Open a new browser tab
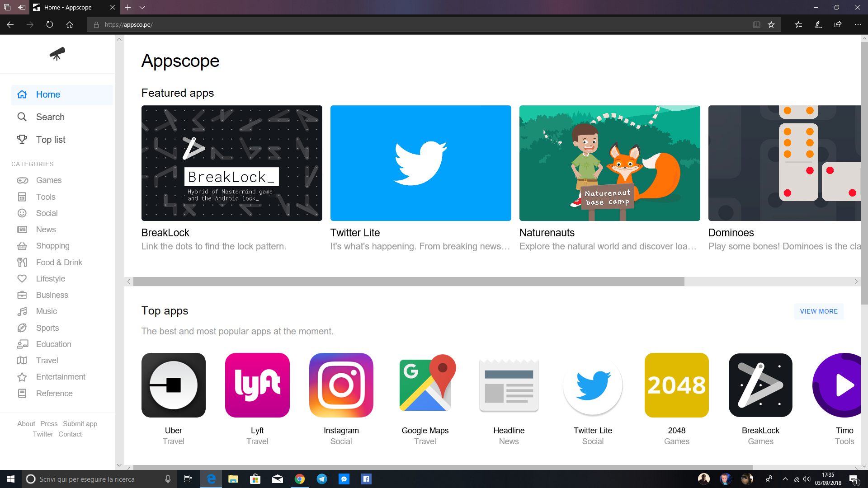The width and height of the screenshot is (868, 488). [x=127, y=7]
